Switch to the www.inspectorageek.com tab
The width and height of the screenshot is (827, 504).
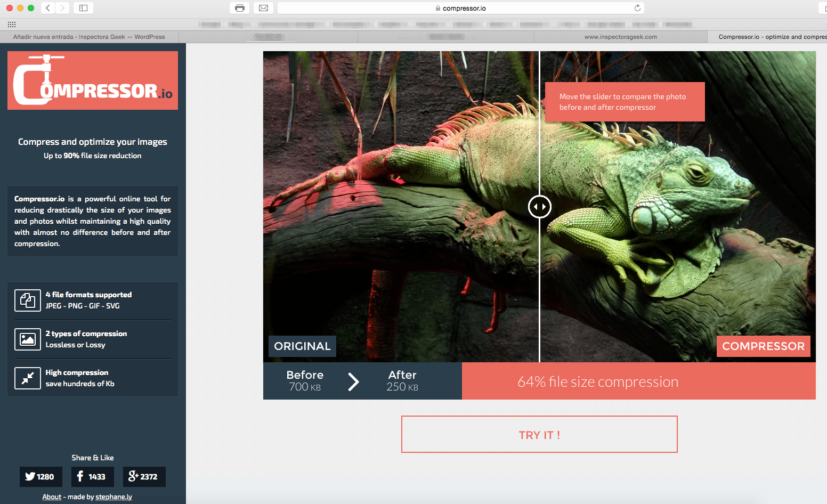coord(621,37)
